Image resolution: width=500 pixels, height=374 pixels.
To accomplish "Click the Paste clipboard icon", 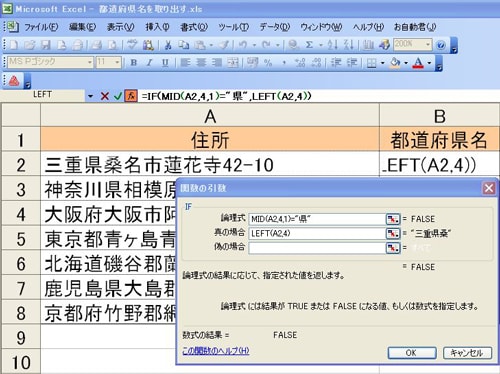I will (x=200, y=45).
